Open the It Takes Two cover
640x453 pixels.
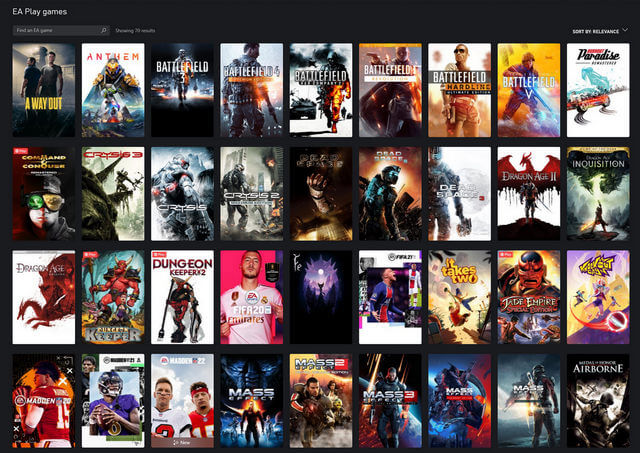pos(460,297)
